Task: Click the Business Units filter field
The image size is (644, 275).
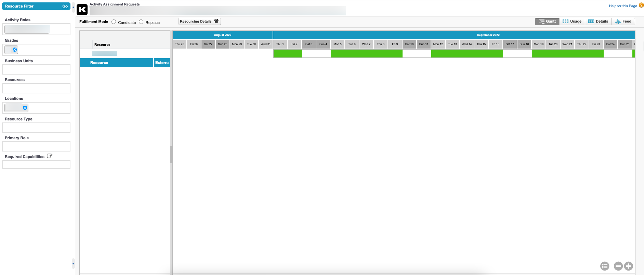Action: pos(36,69)
